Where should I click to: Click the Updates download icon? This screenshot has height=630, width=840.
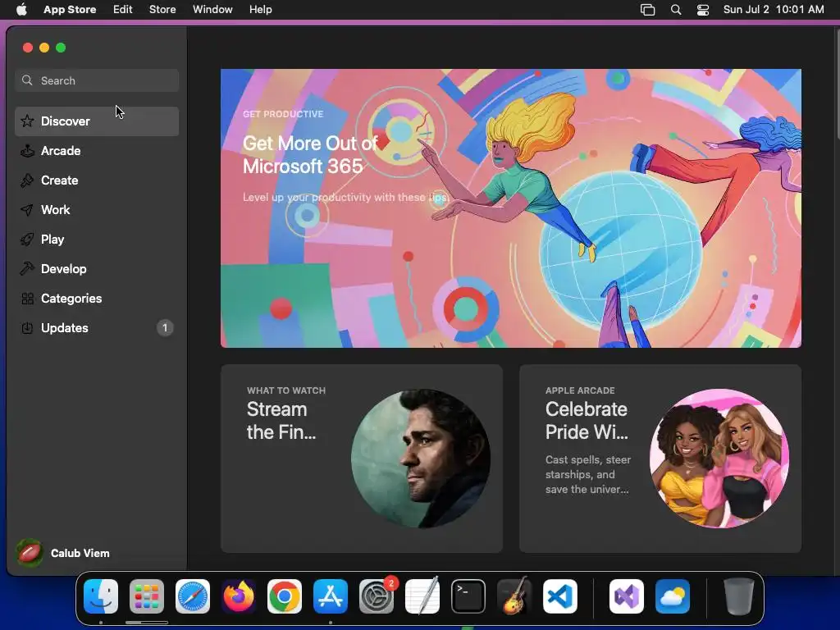27,328
